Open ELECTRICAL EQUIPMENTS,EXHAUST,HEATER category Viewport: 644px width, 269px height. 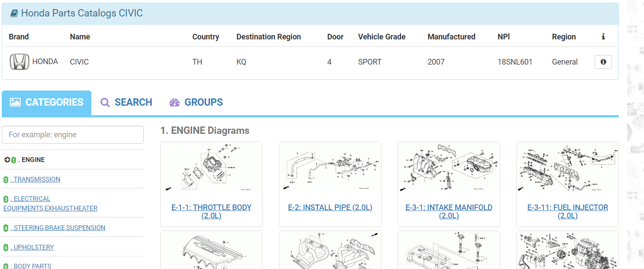click(50, 204)
